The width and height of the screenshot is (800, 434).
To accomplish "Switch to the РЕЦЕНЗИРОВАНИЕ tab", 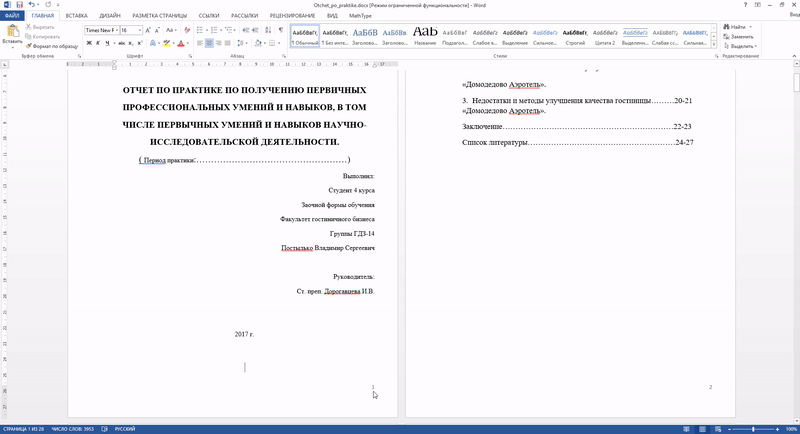I will point(292,16).
